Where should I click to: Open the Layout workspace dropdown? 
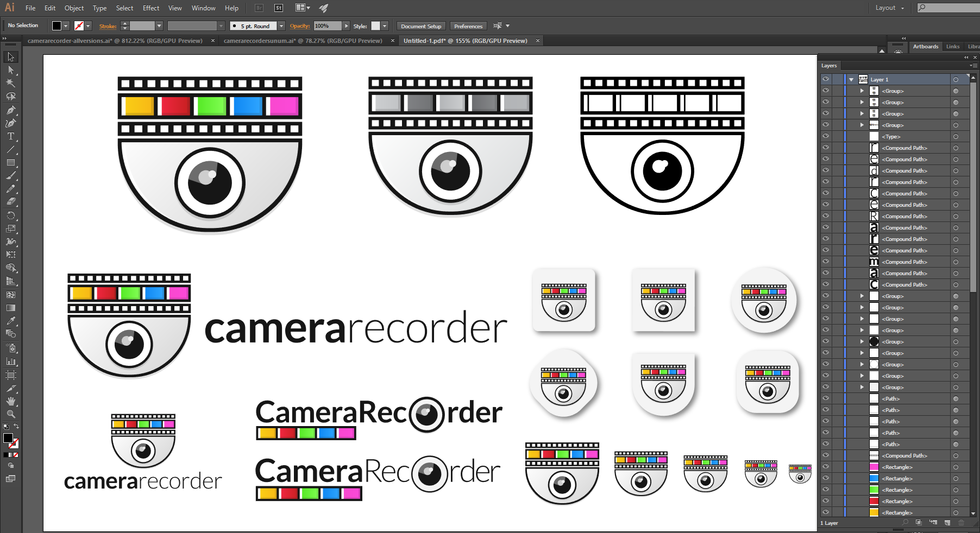click(x=890, y=8)
